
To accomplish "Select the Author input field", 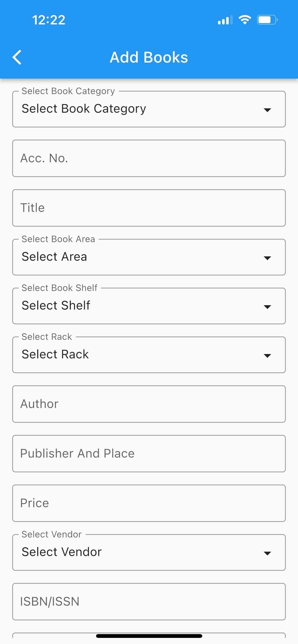I will [x=149, y=404].
